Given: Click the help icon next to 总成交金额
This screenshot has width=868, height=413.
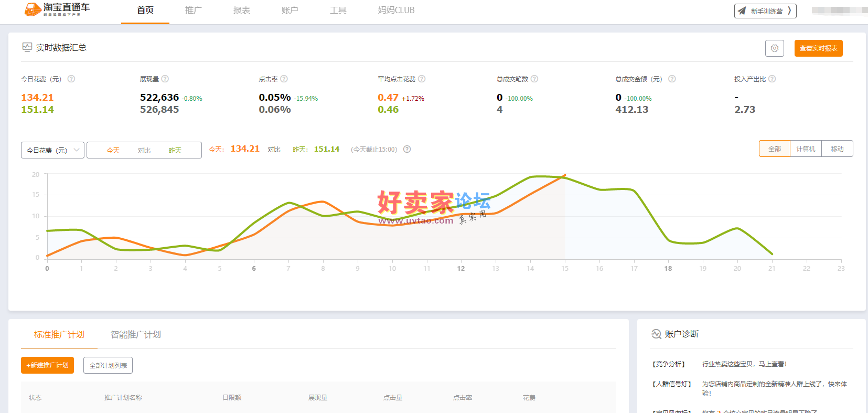Looking at the screenshot, I should (x=672, y=79).
